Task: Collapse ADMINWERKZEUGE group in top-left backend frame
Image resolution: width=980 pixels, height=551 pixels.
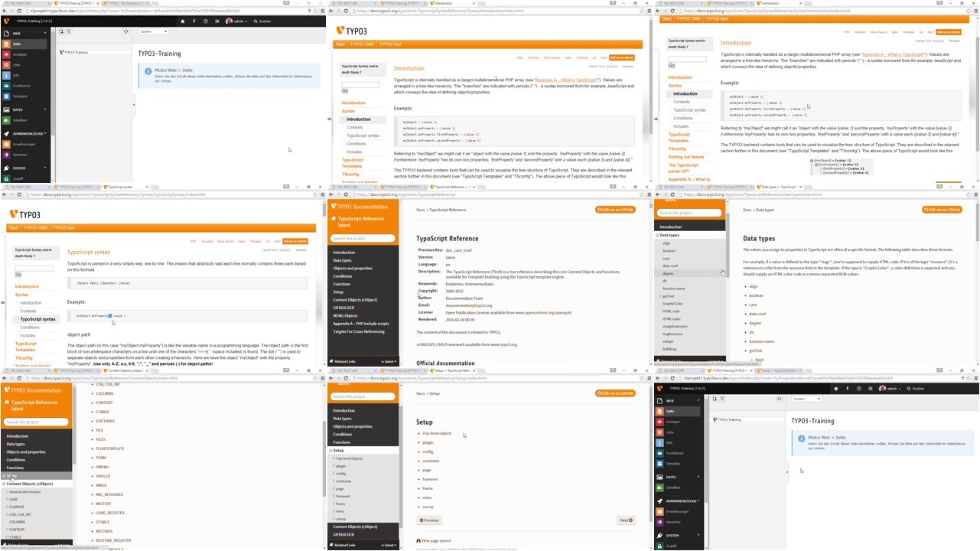Action: [24, 134]
